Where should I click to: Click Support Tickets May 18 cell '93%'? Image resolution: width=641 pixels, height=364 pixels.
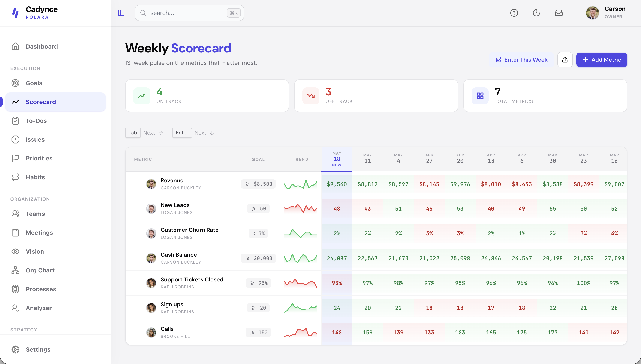[337, 283]
